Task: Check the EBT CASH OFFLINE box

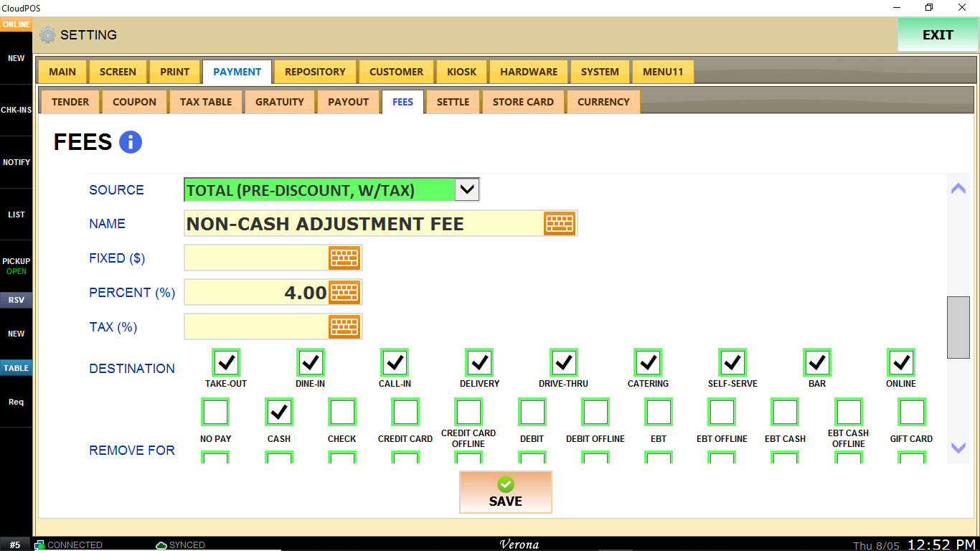Action: (849, 413)
